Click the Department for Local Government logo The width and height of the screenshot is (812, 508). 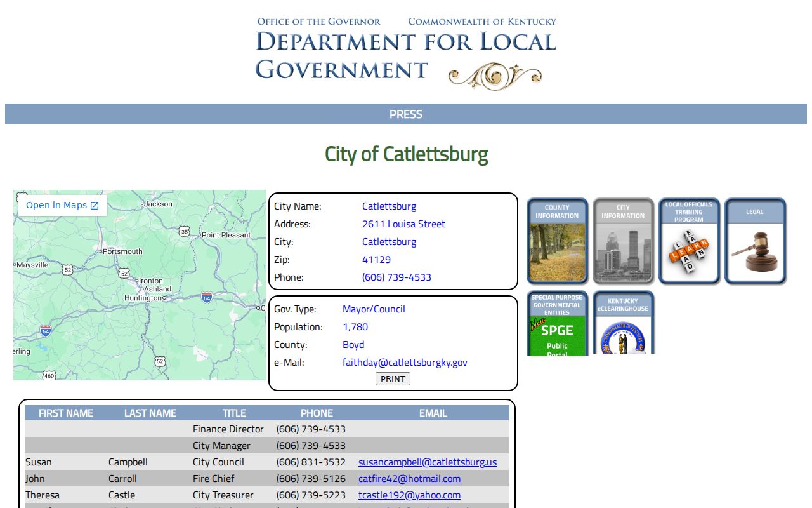click(406, 53)
